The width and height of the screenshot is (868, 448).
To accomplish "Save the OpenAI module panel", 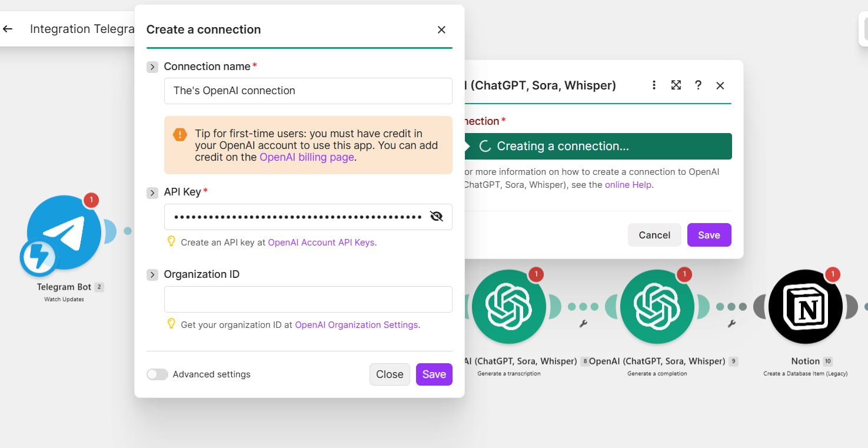I will [x=709, y=235].
